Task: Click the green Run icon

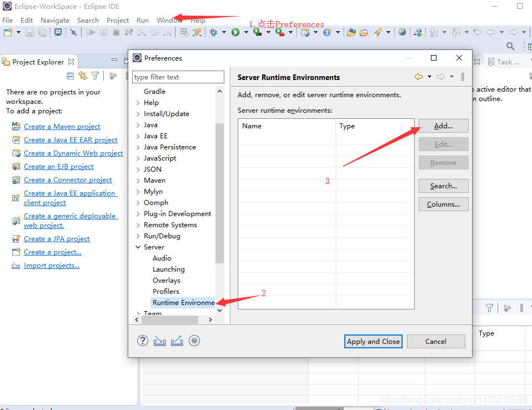Action: pyautogui.click(x=235, y=32)
